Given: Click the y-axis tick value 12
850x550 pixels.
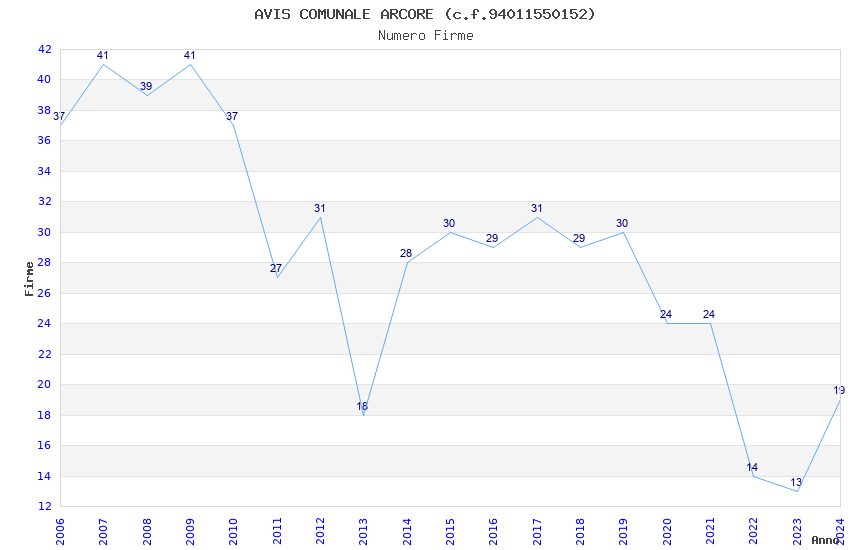Looking at the screenshot, I should pos(44,506).
